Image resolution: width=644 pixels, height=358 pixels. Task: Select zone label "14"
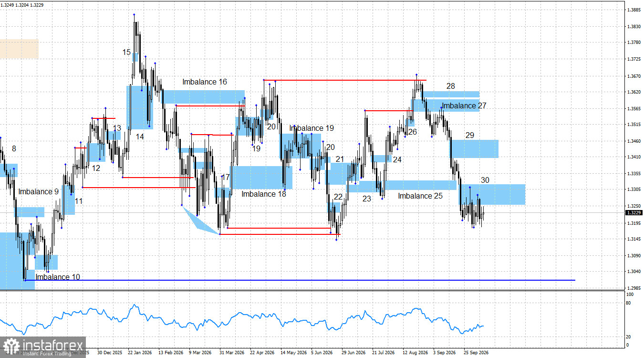pos(140,137)
